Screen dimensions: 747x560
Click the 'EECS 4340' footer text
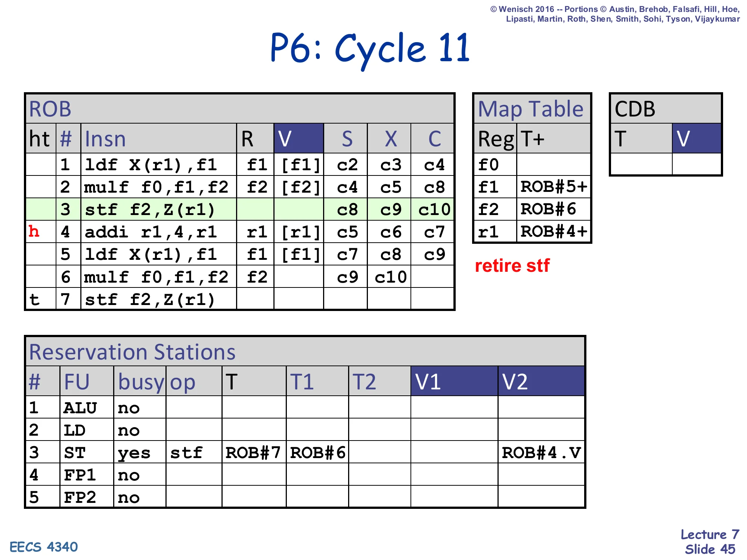point(44,547)
